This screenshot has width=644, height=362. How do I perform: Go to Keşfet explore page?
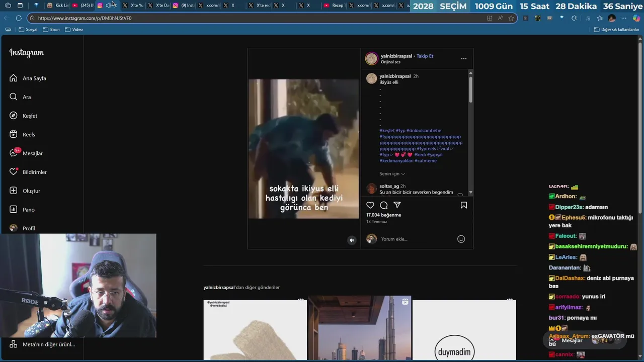(23, 116)
